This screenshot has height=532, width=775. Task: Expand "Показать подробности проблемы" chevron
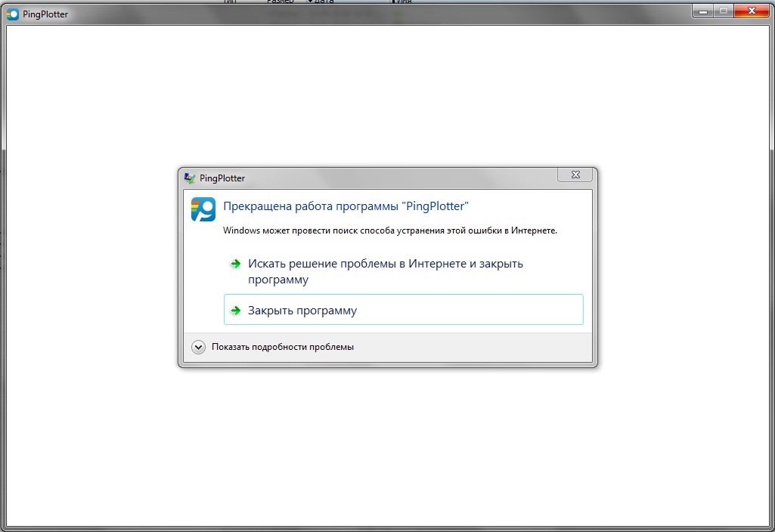[x=198, y=348]
